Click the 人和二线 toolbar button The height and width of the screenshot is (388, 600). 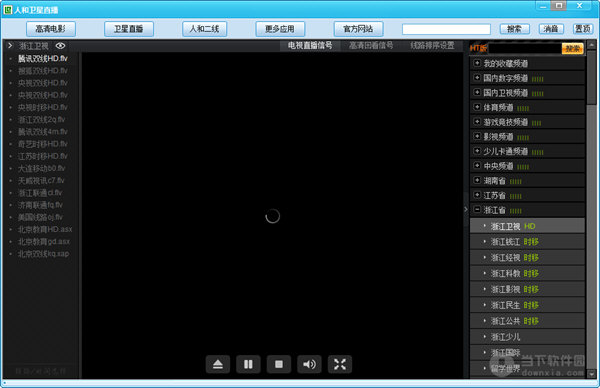point(204,29)
